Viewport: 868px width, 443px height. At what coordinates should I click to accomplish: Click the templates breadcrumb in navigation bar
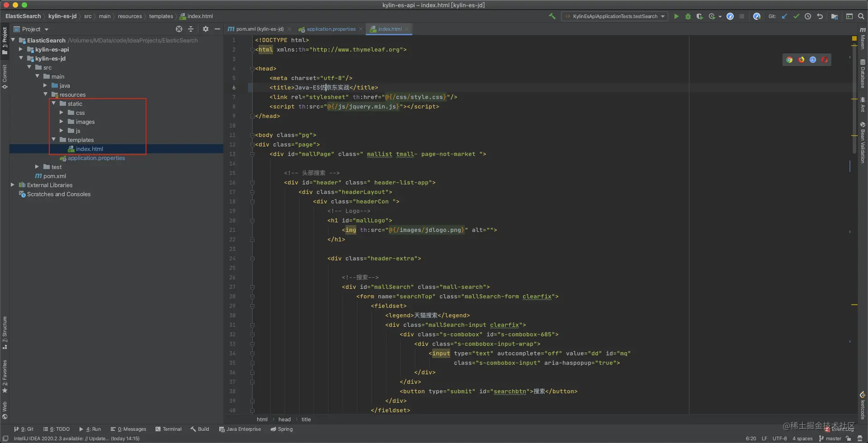click(161, 16)
